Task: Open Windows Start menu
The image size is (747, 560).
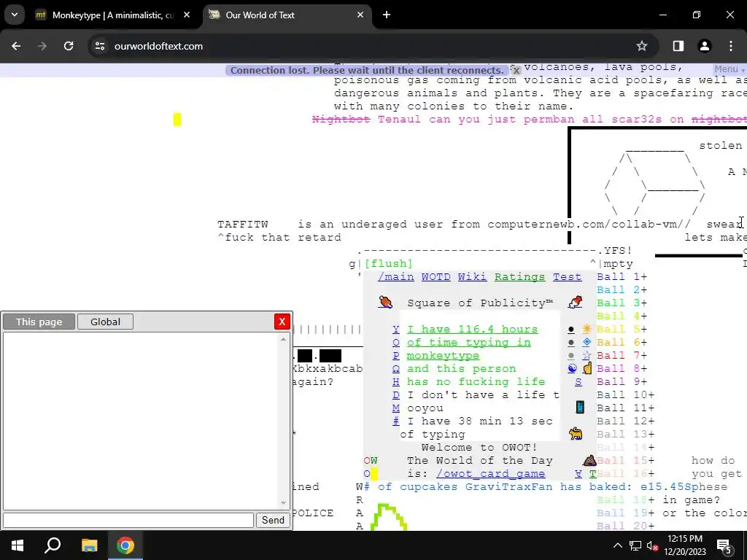Action: (x=18, y=545)
